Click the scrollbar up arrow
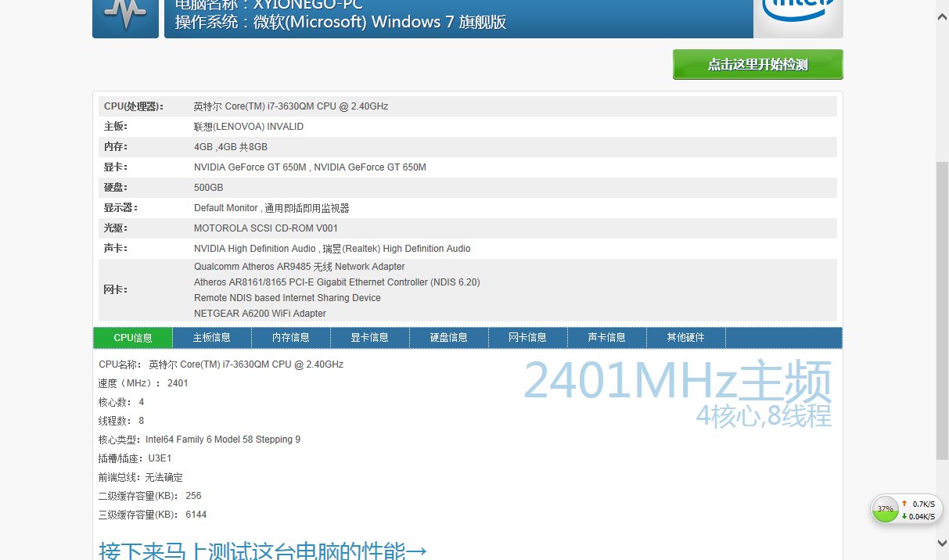949x560 pixels. click(x=942, y=16)
